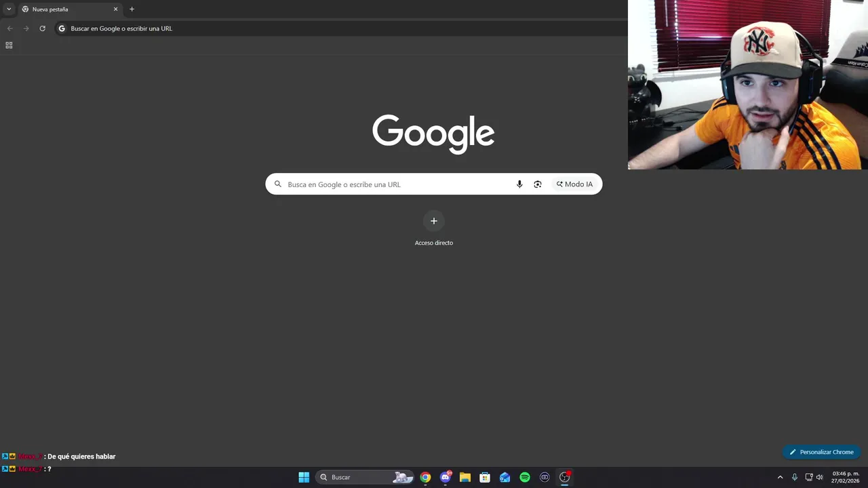The height and width of the screenshot is (488, 868).
Task: Click the microphone tray icon
Action: pyautogui.click(x=795, y=477)
